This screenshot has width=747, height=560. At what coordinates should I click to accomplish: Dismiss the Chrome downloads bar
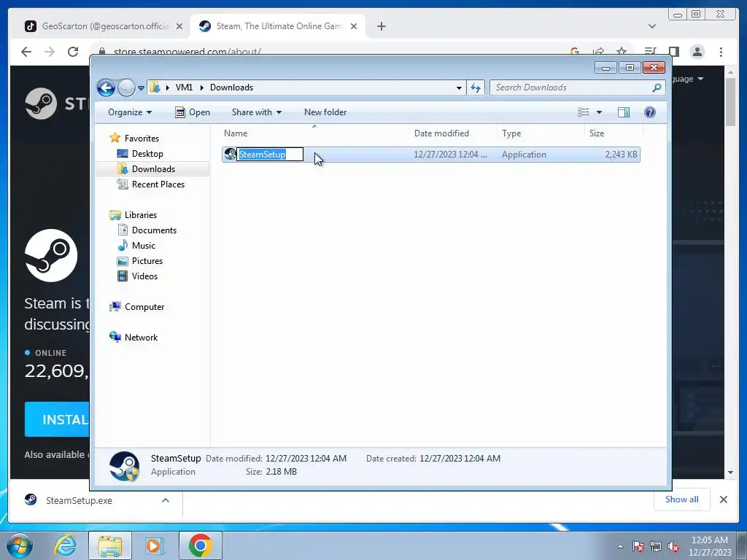pyautogui.click(x=723, y=499)
